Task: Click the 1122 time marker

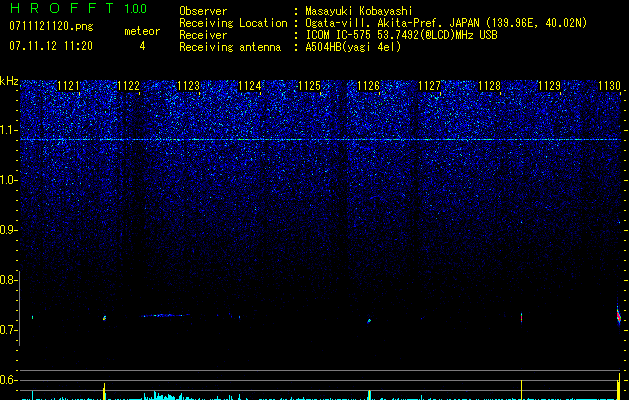Action: pyautogui.click(x=128, y=86)
